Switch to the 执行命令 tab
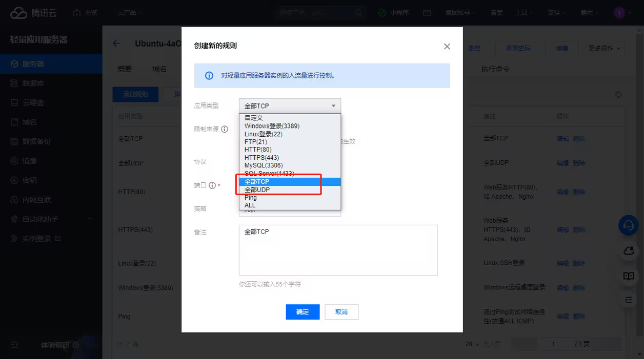The height and width of the screenshot is (359, 644). 495,69
